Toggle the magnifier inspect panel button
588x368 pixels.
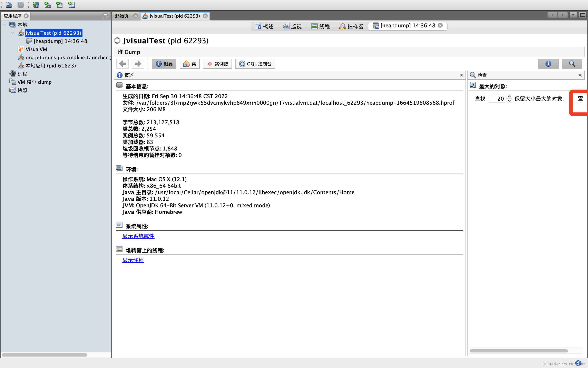click(572, 64)
